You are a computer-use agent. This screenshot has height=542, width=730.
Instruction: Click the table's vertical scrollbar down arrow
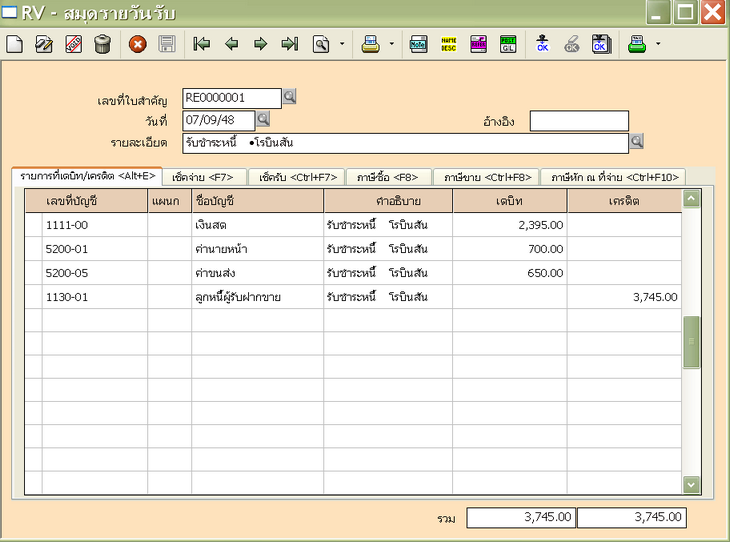(691, 484)
